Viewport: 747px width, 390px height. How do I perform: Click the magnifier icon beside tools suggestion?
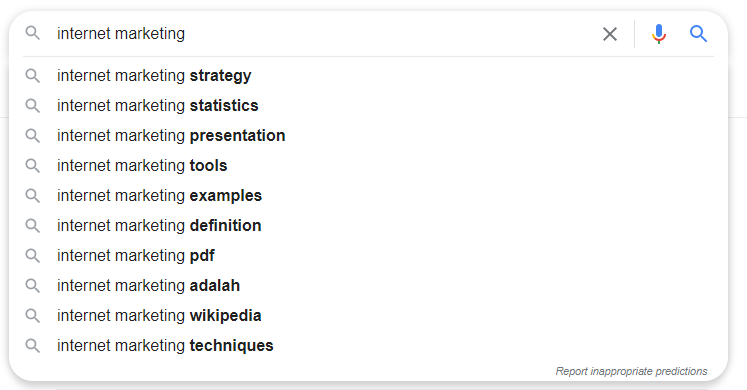point(32,166)
